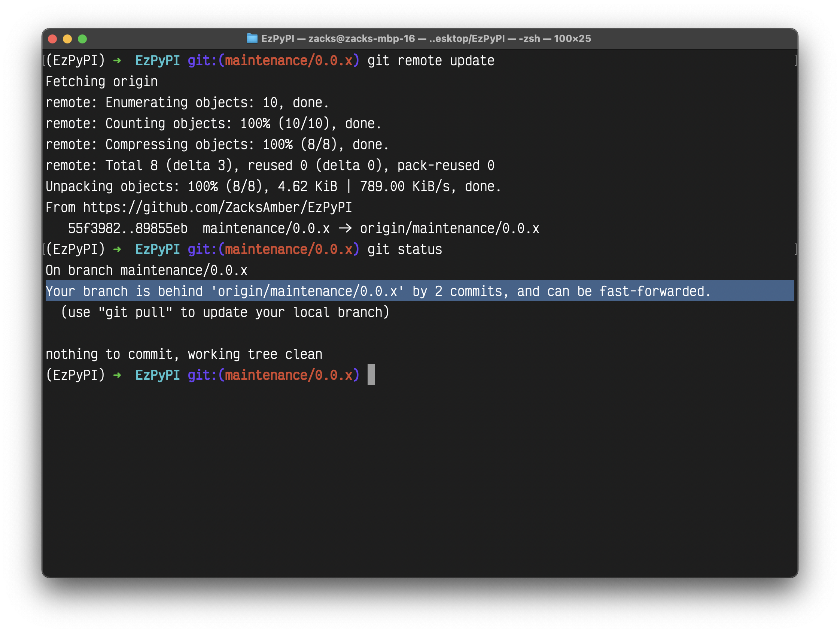Click the highlighted branch-behind status line
Screen dimensions: 840x633
[377, 291]
